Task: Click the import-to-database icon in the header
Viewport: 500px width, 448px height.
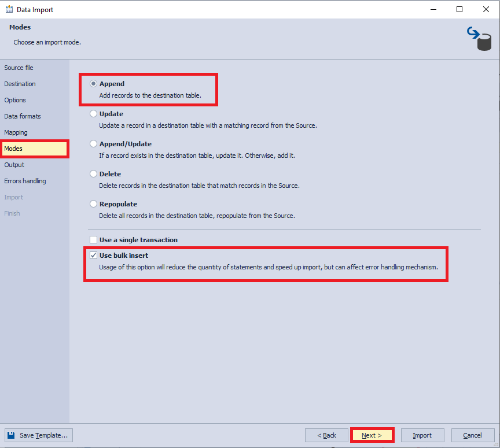Action: click(479, 39)
